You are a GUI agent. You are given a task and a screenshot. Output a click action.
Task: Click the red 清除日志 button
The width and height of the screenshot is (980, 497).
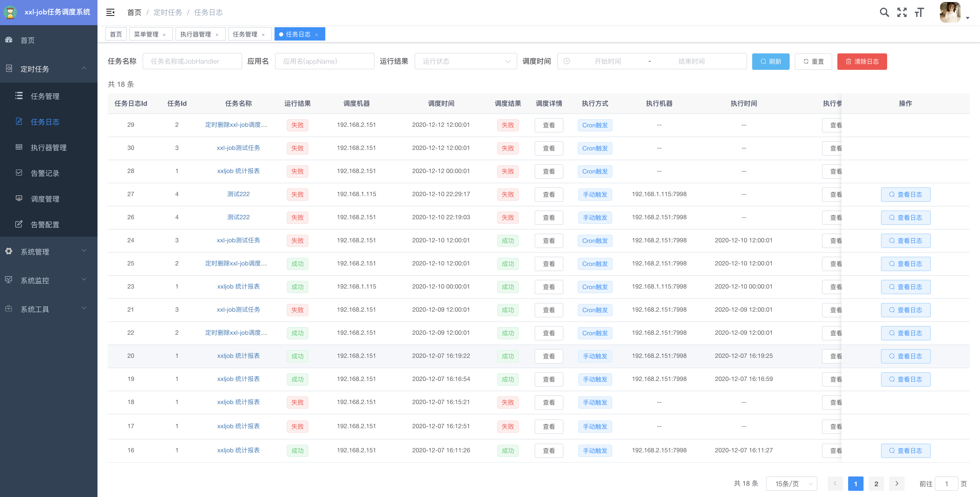coord(862,61)
